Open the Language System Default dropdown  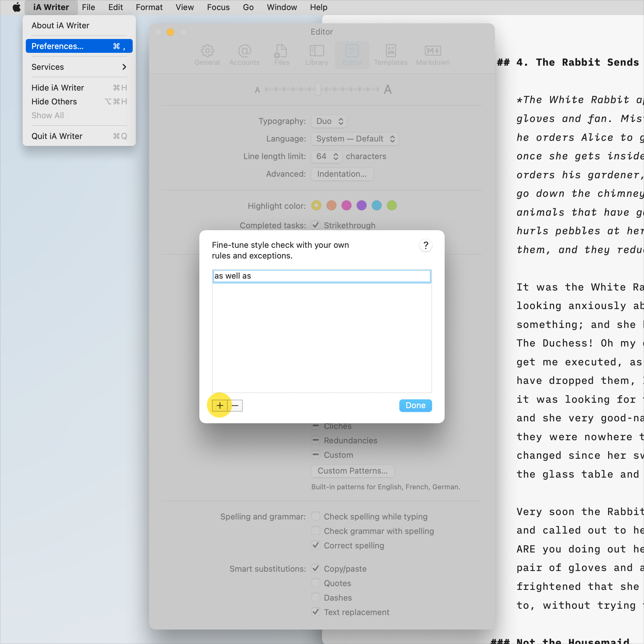[355, 139]
